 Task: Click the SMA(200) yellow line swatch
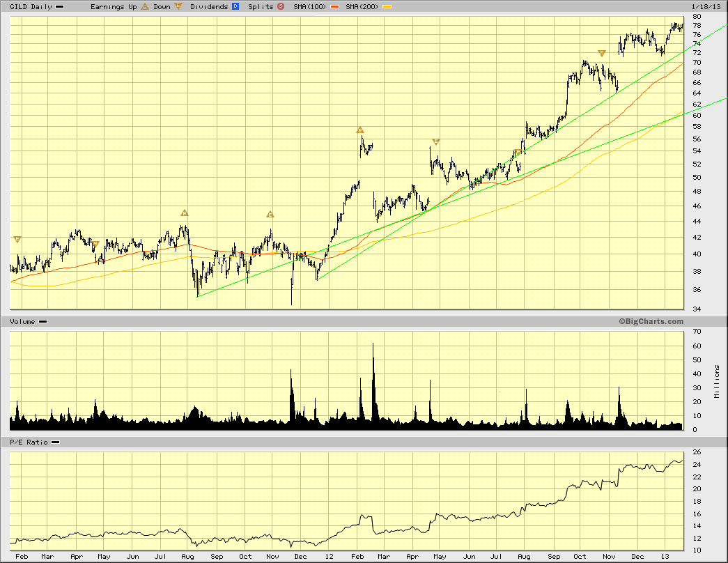(387, 7)
